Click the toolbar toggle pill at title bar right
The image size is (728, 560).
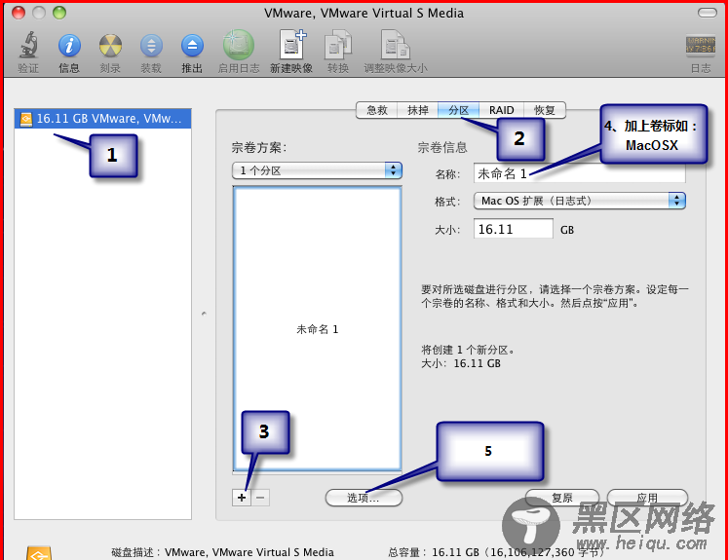[x=708, y=13]
